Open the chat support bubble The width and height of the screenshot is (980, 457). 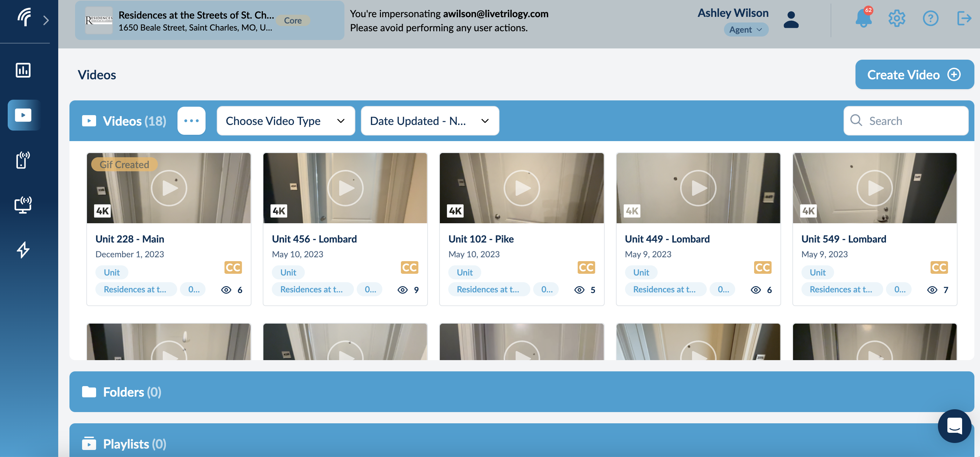954,426
